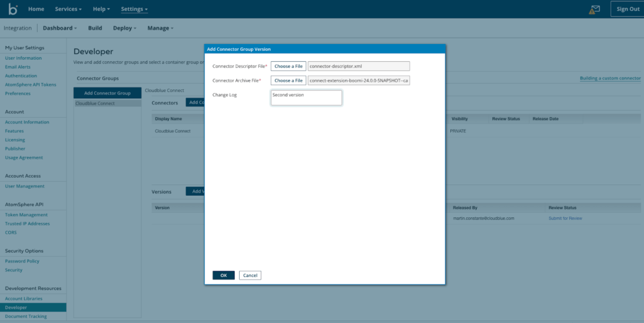This screenshot has height=323, width=644.
Task: Open the mail notifications icon
Action: pos(594,9)
